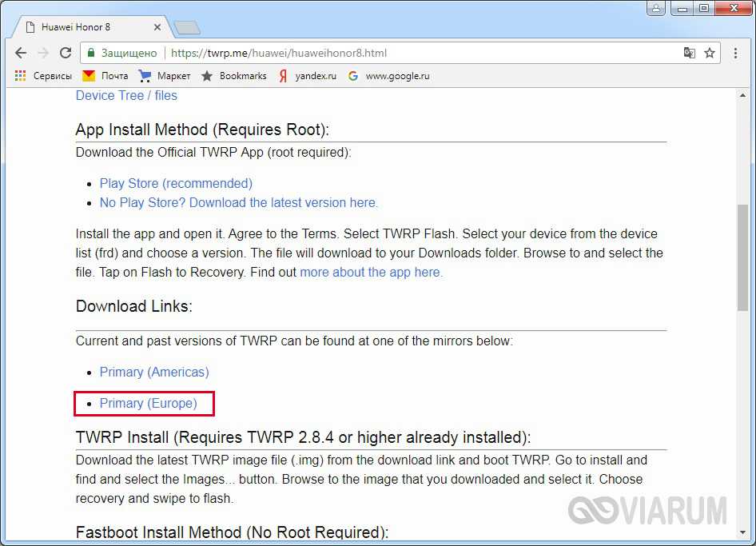Open a new tab button
Screen dimensions: 756x546
(186, 28)
